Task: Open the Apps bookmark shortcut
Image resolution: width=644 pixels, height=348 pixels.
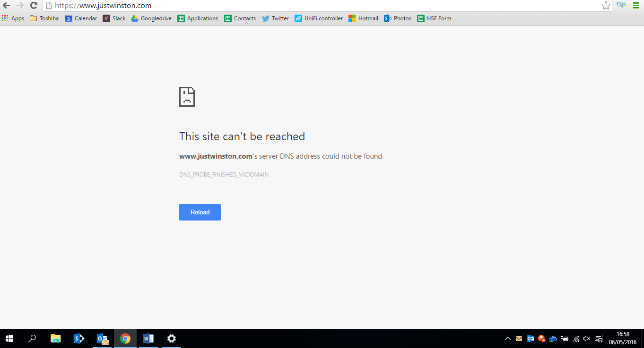Action: (13, 18)
